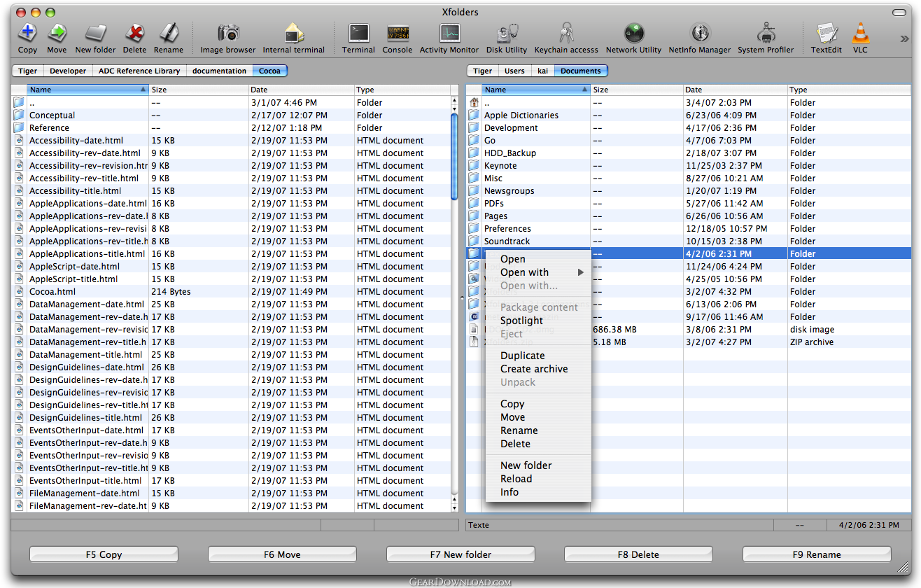Screen dimensions: 921x588
Task: Choose Info from the context menu
Action: pos(538,492)
